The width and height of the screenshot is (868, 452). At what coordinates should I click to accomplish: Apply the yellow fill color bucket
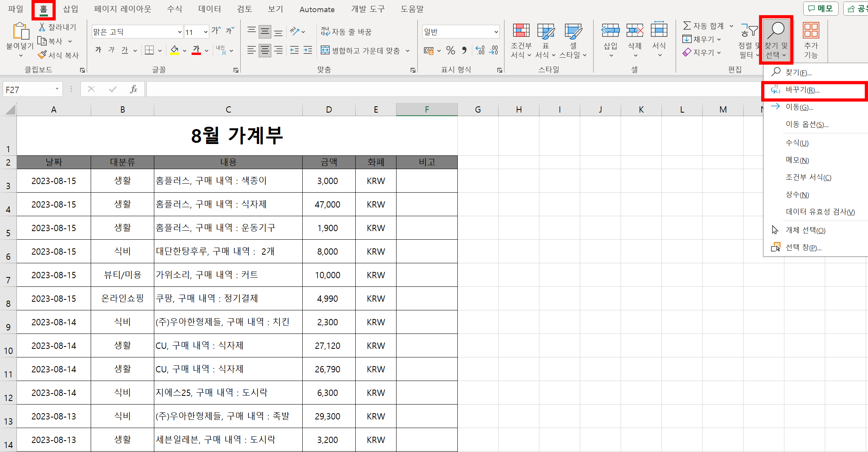(x=174, y=50)
